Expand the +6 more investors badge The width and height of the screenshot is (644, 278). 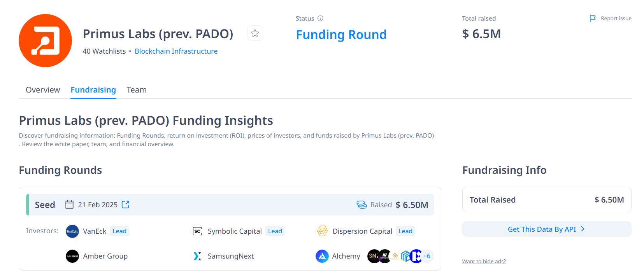[427, 256]
